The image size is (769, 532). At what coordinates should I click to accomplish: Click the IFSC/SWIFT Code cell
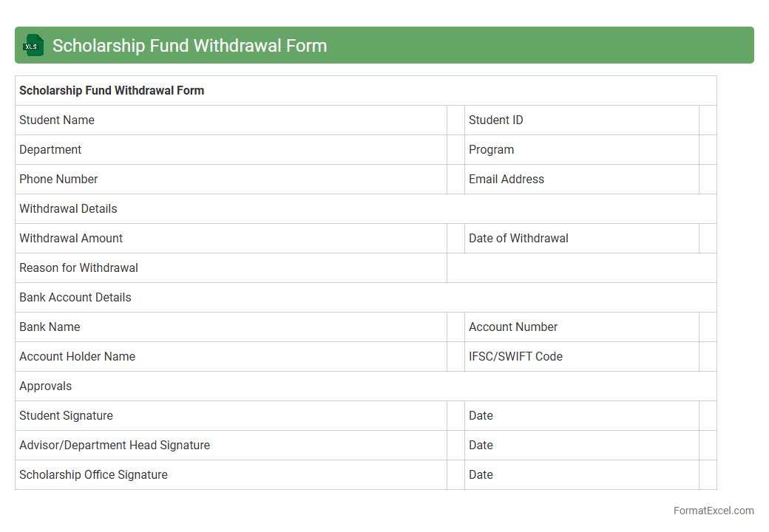click(x=581, y=357)
